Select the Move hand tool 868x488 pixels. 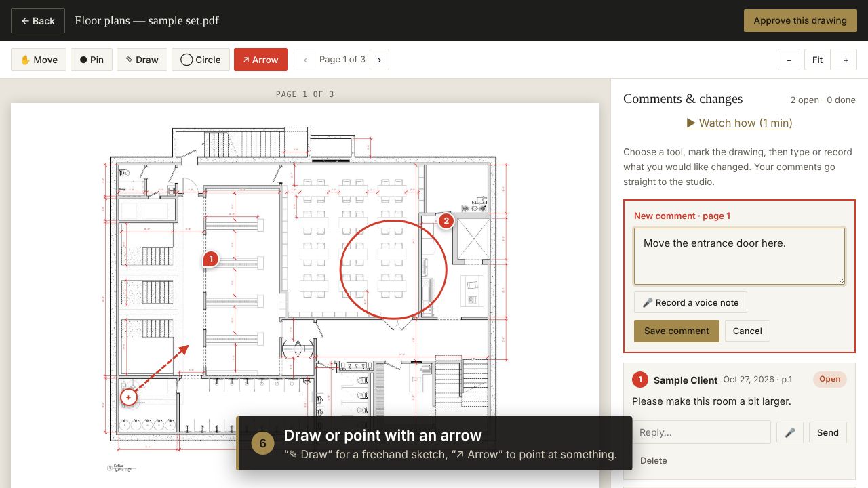pos(39,60)
